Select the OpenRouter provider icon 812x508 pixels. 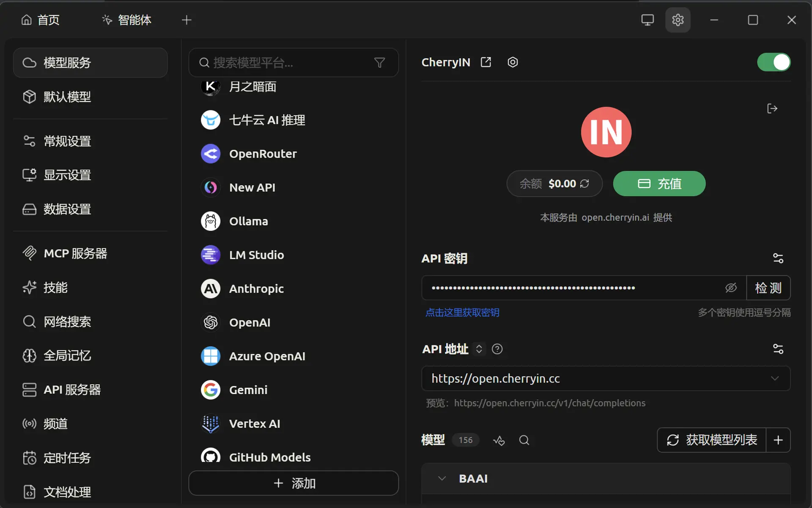click(x=211, y=154)
